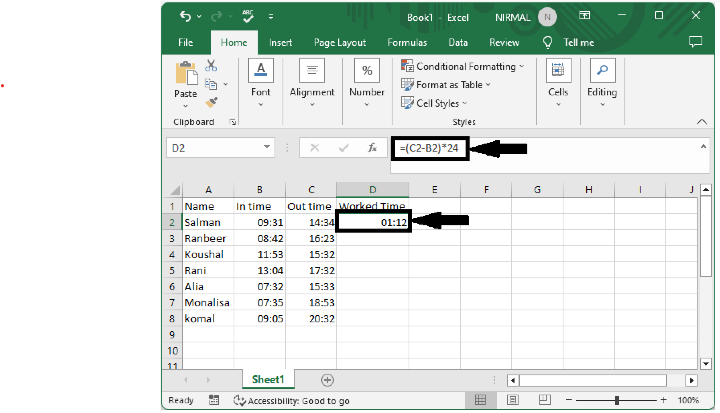
Task: Select cell D2 showing 01:12
Action: click(x=373, y=222)
